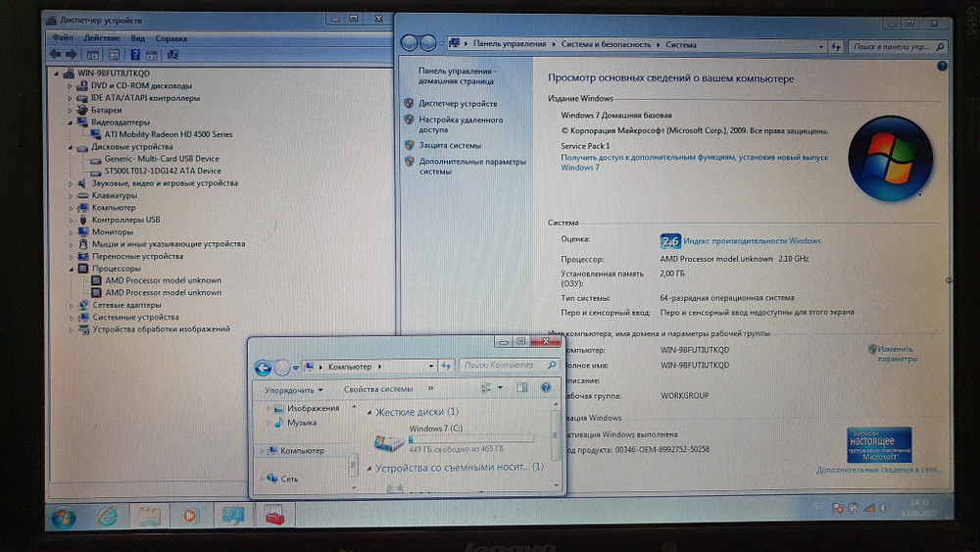
Task: Click the Диспетчер устройств link in sidebar
Action: coord(457,103)
